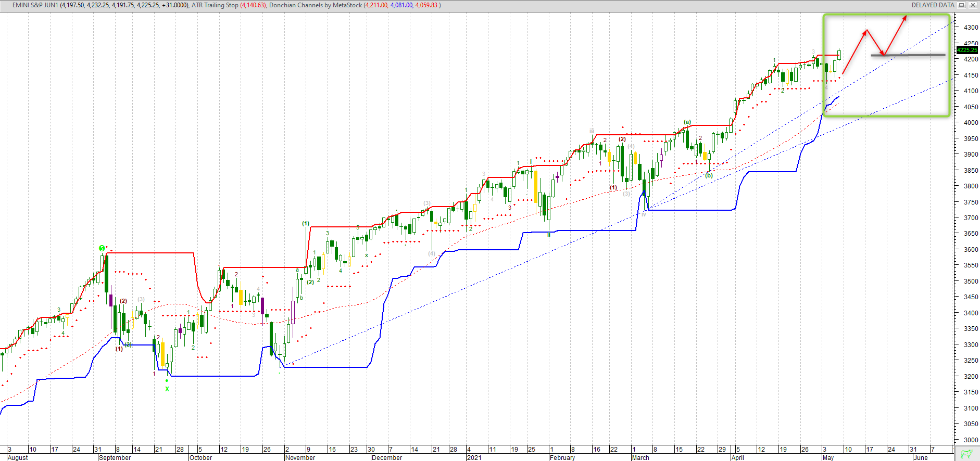This screenshot has height=461, width=980.
Task: Click the November month label
Action: tap(300, 458)
